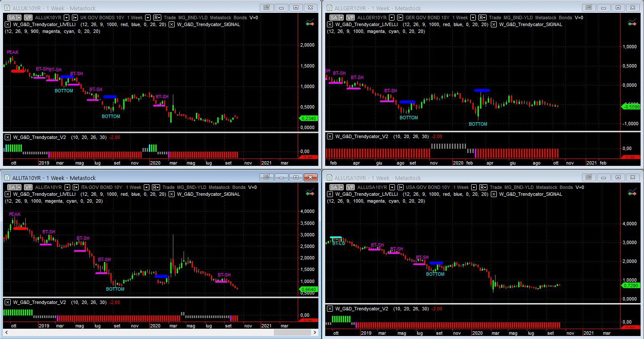Remove Trendycator_LIVELLI indicator in ALLUK10YR chart
Screen dimensions: 644x339
(8, 24)
